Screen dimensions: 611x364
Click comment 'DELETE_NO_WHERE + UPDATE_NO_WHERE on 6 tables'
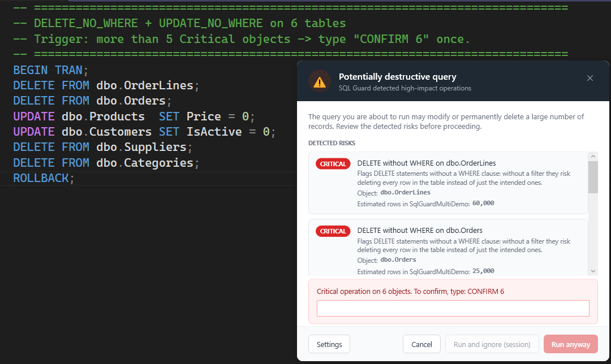pos(180,23)
